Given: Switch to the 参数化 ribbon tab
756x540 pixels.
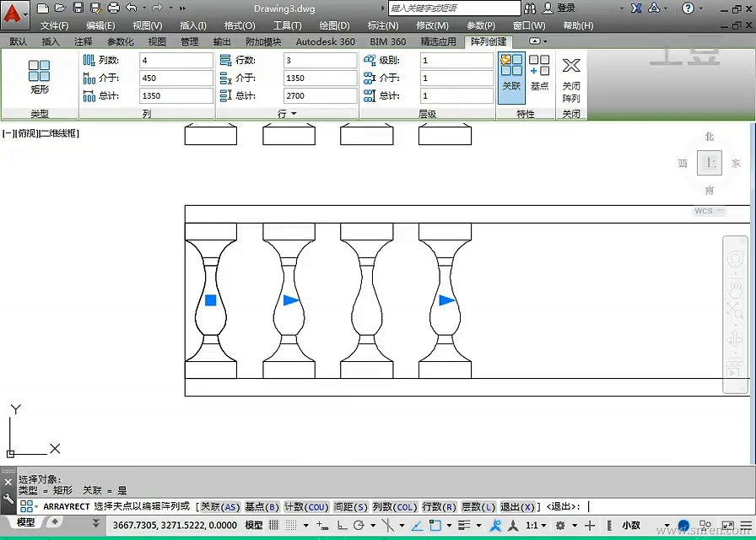Looking at the screenshot, I should pyautogui.click(x=120, y=41).
